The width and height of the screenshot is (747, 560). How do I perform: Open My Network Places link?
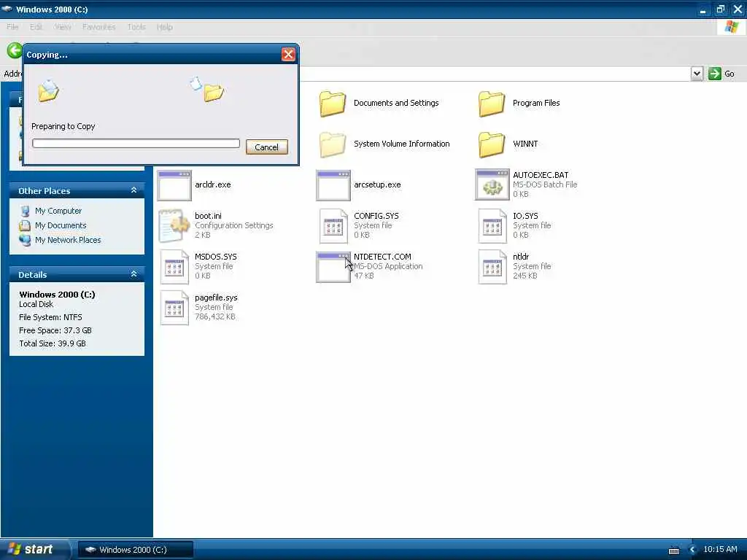68,240
